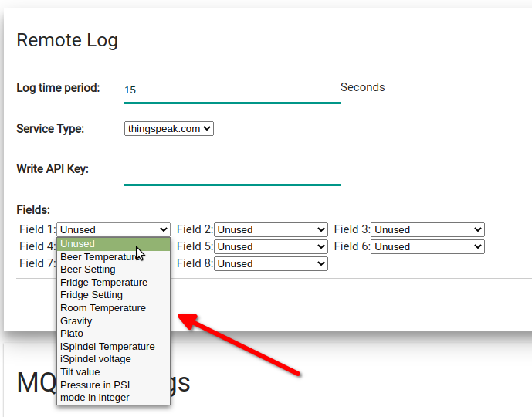Collapse the Field 1 dropdown

(114, 229)
